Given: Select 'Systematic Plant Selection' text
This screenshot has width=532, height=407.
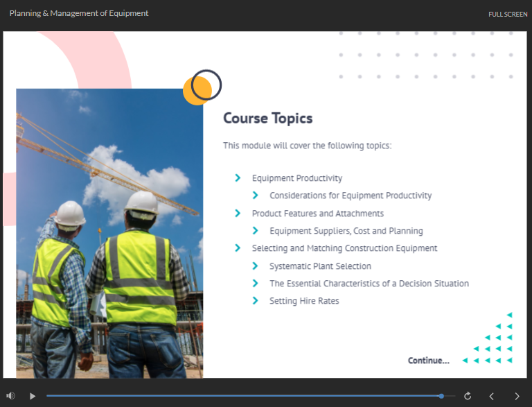Looking at the screenshot, I should point(320,266).
